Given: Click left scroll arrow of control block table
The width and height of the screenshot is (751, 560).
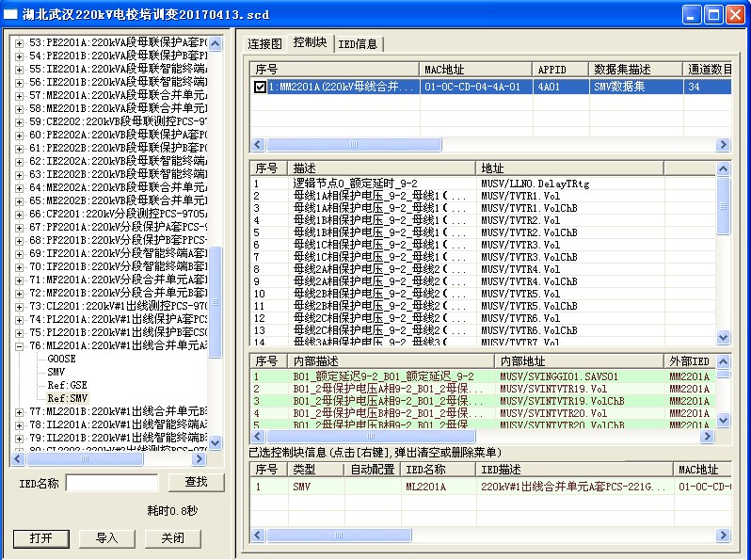Looking at the screenshot, I should [257, 145].
